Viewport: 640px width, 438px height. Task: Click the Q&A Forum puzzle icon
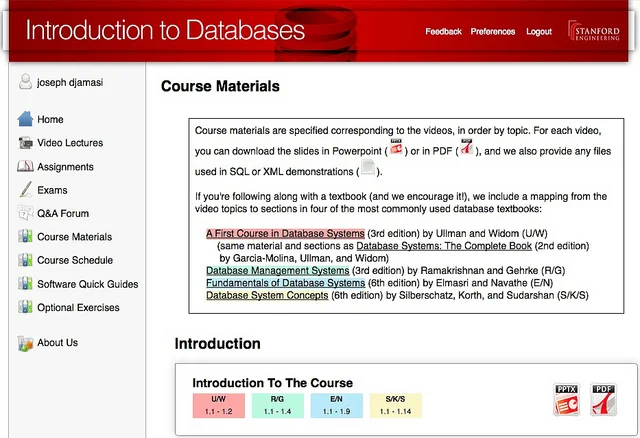click(x=25, y=213)
